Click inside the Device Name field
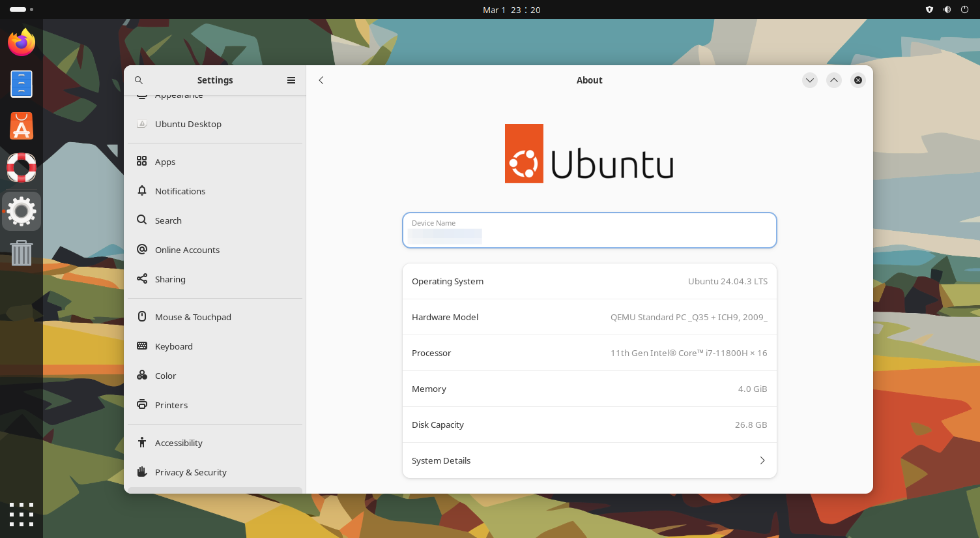980x538 pixels. point(589,233)
